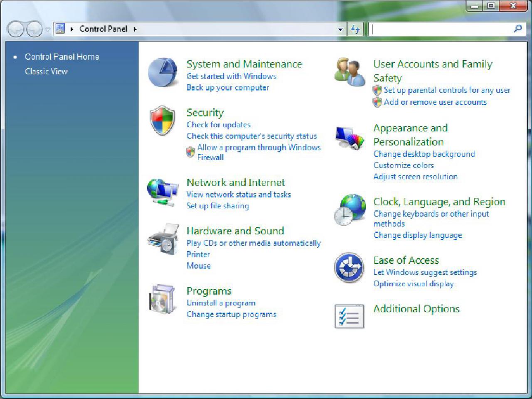Open the Programs category heading
Viewport: 532px width, 399px height.
209,291
